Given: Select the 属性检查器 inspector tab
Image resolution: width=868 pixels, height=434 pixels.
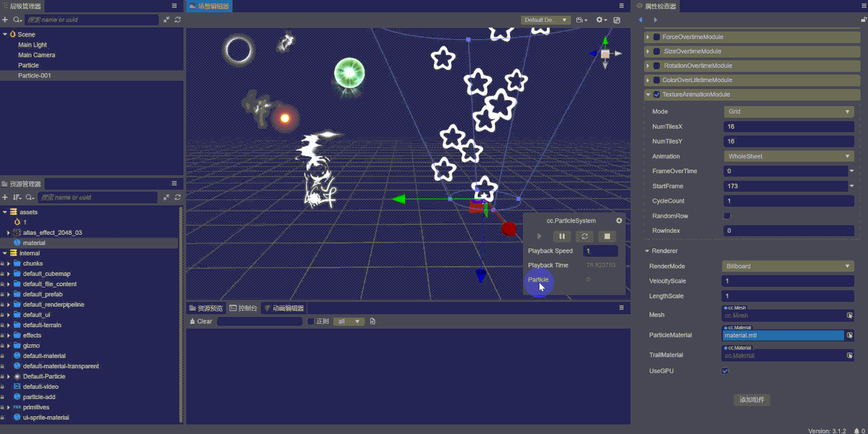Looking at the screenshot, I should coord(656,6).
